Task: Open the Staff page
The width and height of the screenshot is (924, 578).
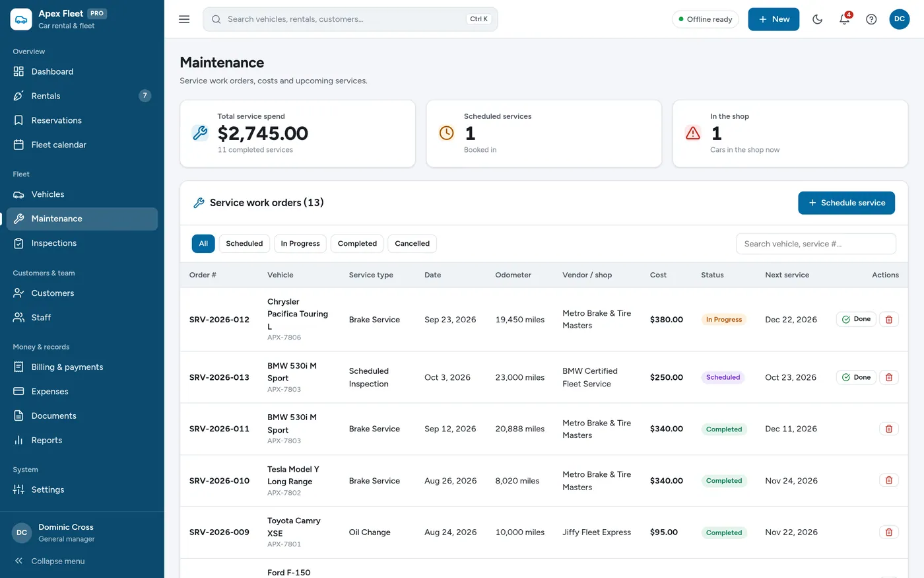Action: [x=82, y=318]
